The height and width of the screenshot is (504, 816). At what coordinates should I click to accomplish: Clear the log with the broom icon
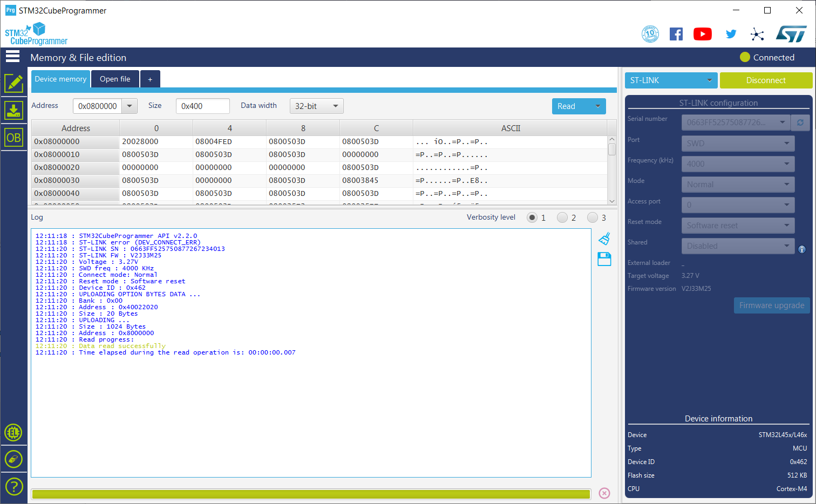coord(604,239)
